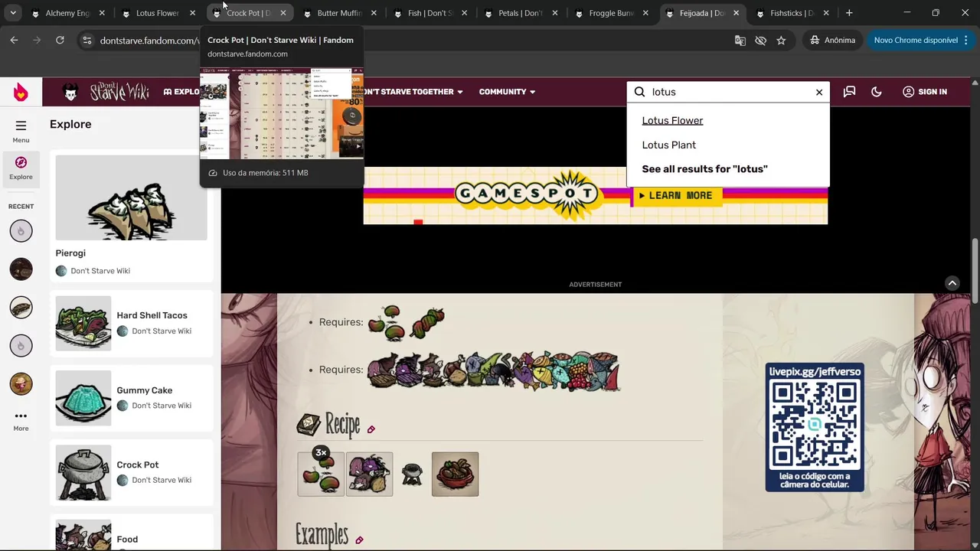Viewport: 980px width, 551px height.
Task: Click the Sign In user icon
Action: pyautogui.click(x=908, y=92)
